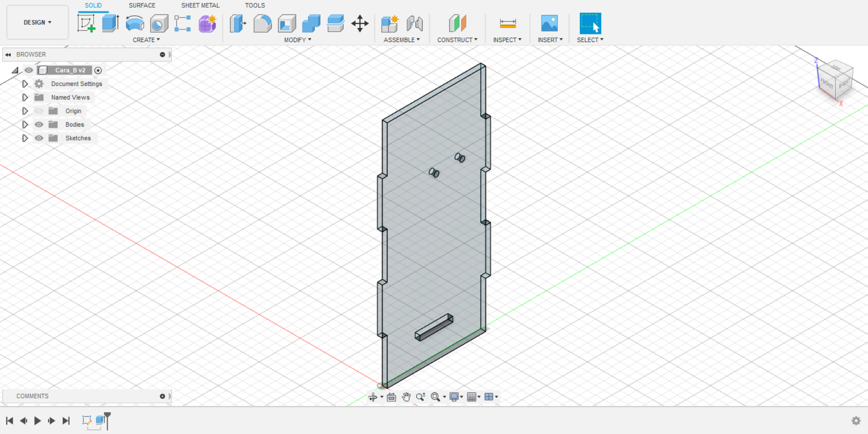The image size is (868, 434).
Task: Show the Origin folder
Action: pos(39,111)
